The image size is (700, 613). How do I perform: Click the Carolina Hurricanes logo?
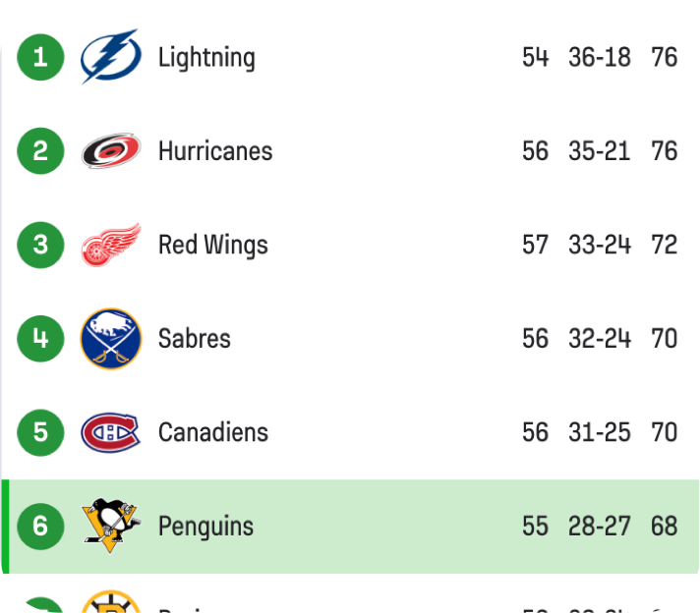tap(110, 151)
